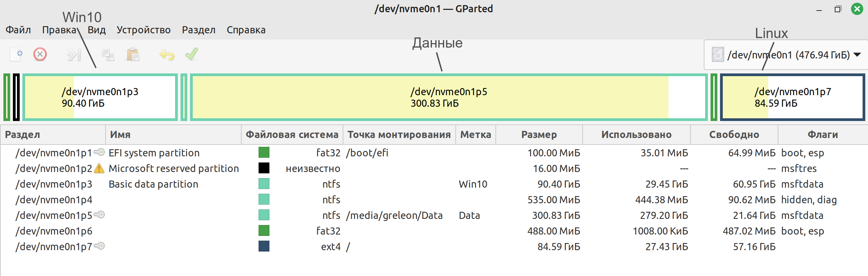Click the key icon next to nvme0n1p1
The image size is (868, 276).
tap(99, 152)
